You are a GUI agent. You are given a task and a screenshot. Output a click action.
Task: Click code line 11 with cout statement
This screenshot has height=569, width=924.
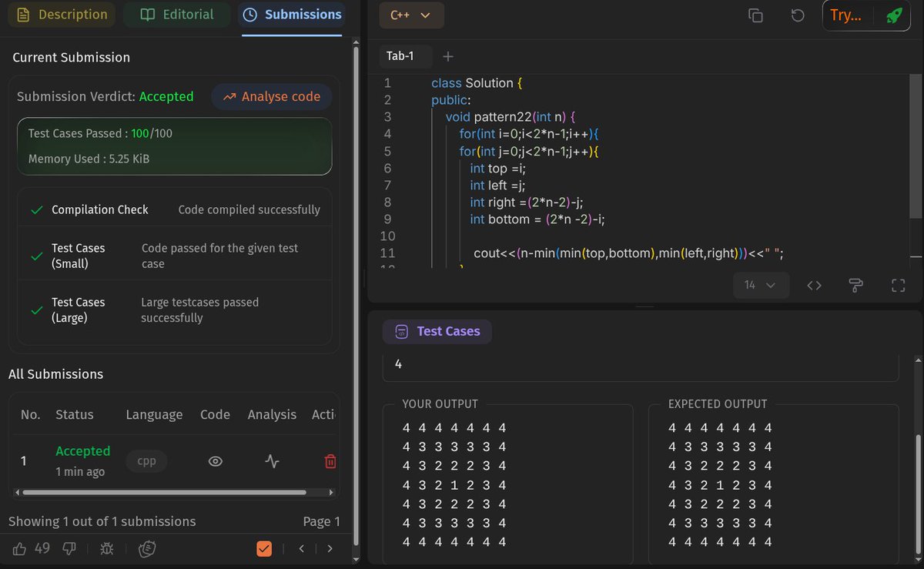[x=628, y=253]
